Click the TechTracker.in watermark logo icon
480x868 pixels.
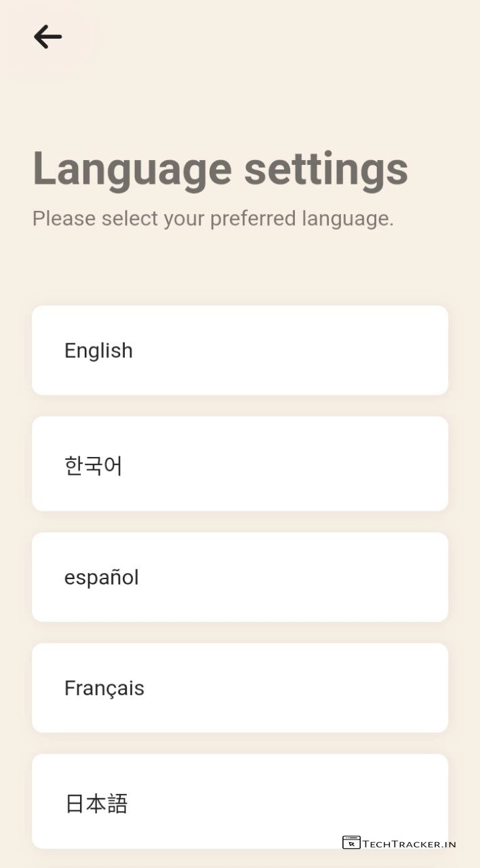(351, 843)
